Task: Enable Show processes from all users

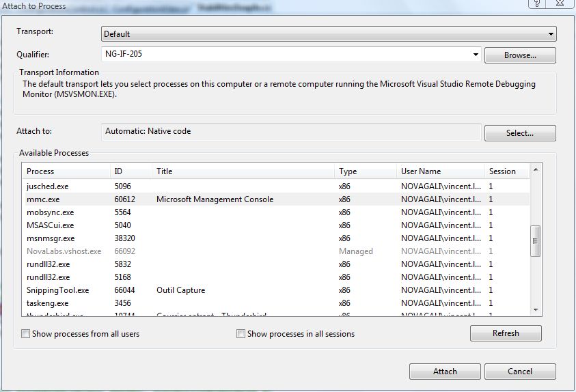Action: click(26, 334)
